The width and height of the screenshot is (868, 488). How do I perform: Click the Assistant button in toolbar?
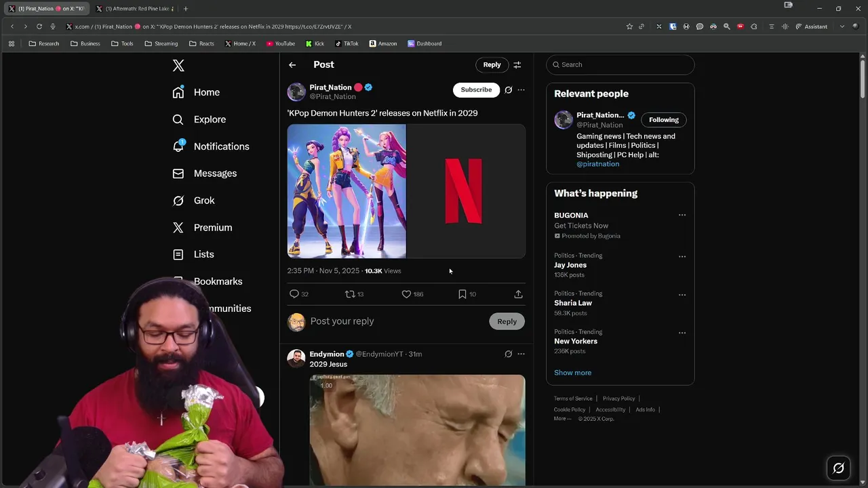812,26
